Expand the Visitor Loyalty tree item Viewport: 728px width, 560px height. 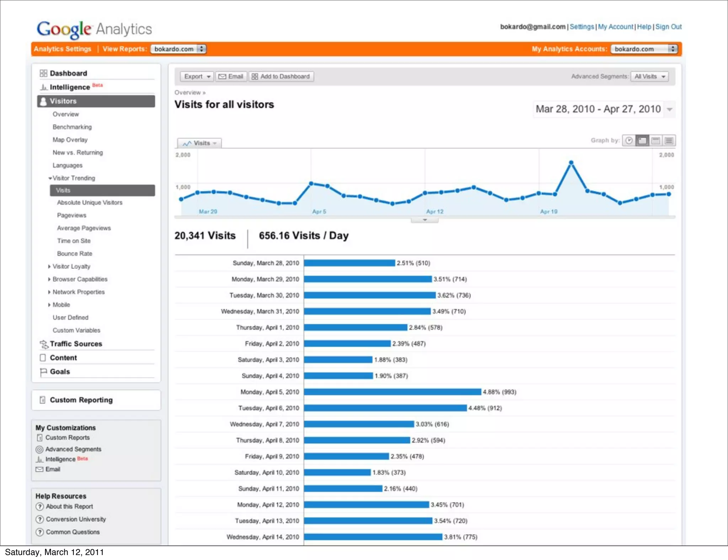[x=49, y=266]
